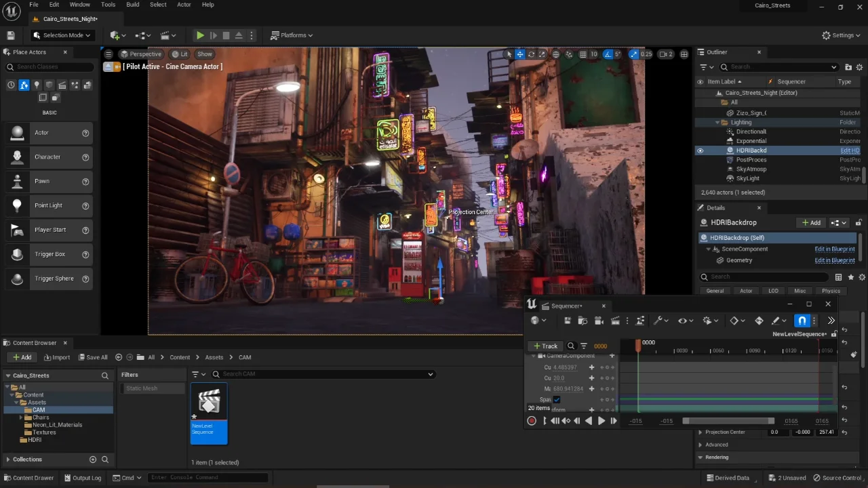Open the Selection Mode dropdown
The height and width of the screenshot is (488, 868).
point(62,35)
